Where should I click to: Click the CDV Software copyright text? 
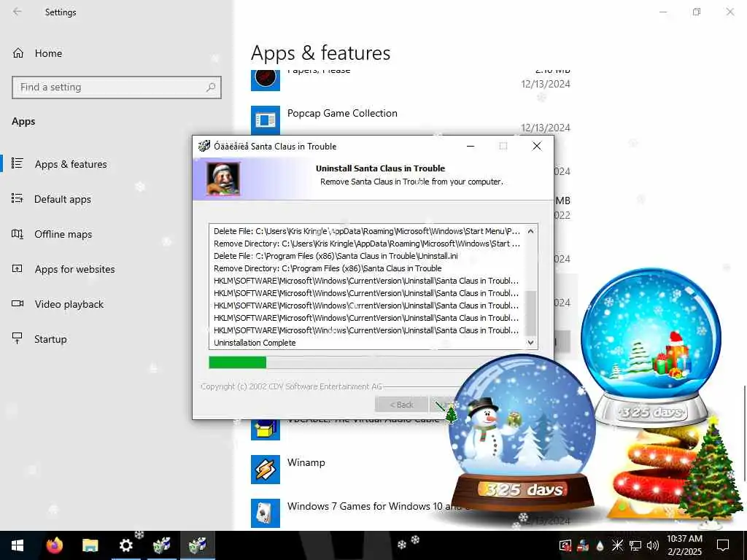292,386
